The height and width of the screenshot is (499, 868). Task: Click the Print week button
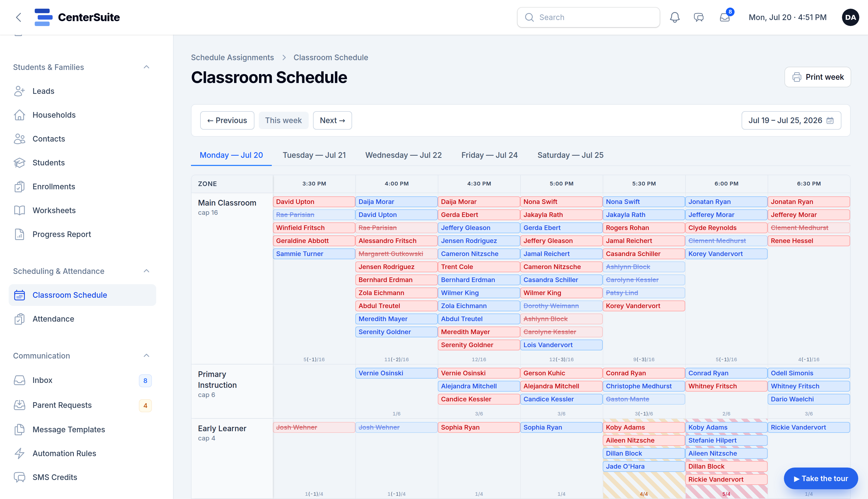coord(817,77)
